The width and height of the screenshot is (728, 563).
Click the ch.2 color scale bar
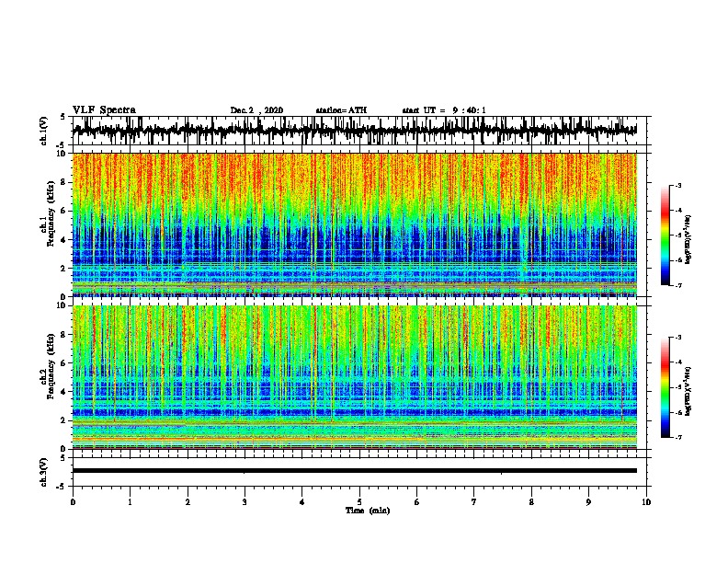[x=665, y=387]
